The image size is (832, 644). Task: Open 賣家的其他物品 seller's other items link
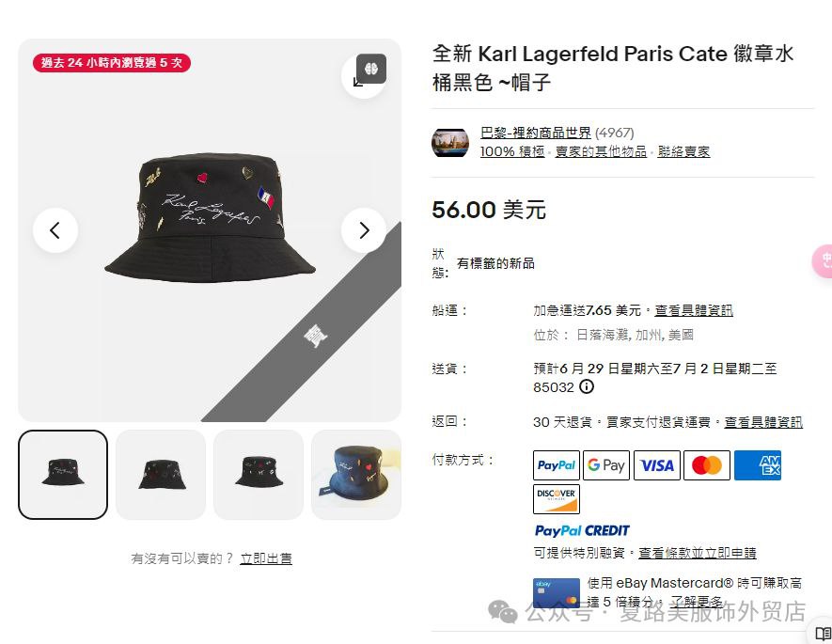pos(601,151)
